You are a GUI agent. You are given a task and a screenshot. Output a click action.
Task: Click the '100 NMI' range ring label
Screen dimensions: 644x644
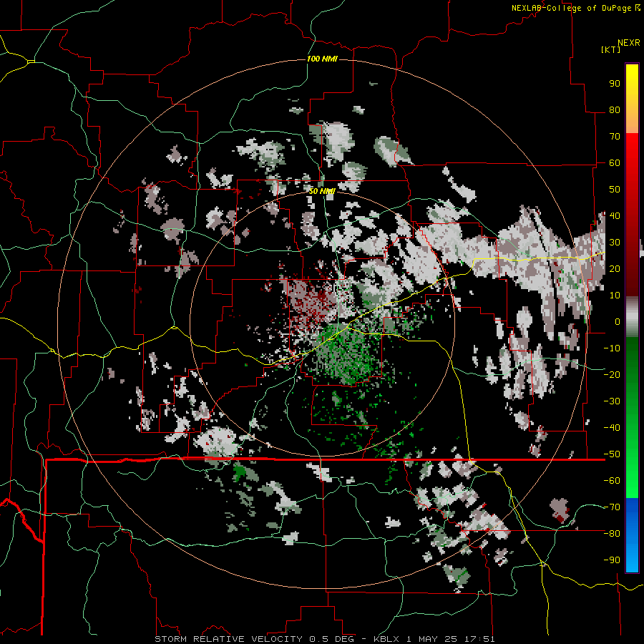322,59
